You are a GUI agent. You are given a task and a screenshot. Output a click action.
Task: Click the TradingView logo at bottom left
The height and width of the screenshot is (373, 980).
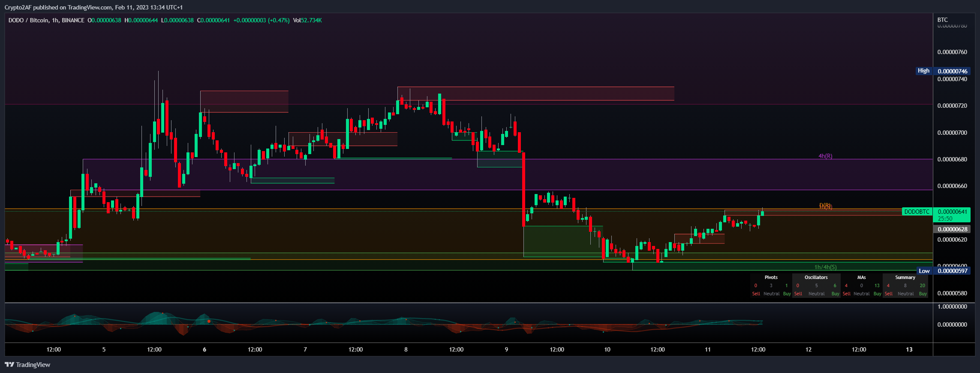tap(27, 364)
